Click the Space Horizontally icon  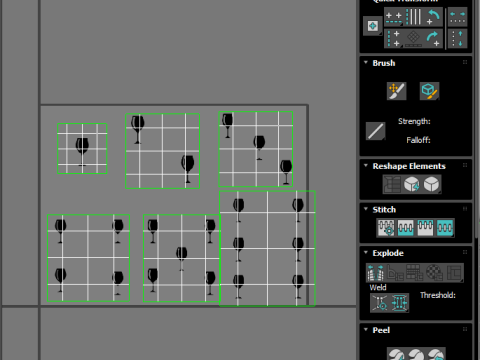click(457, 17)
